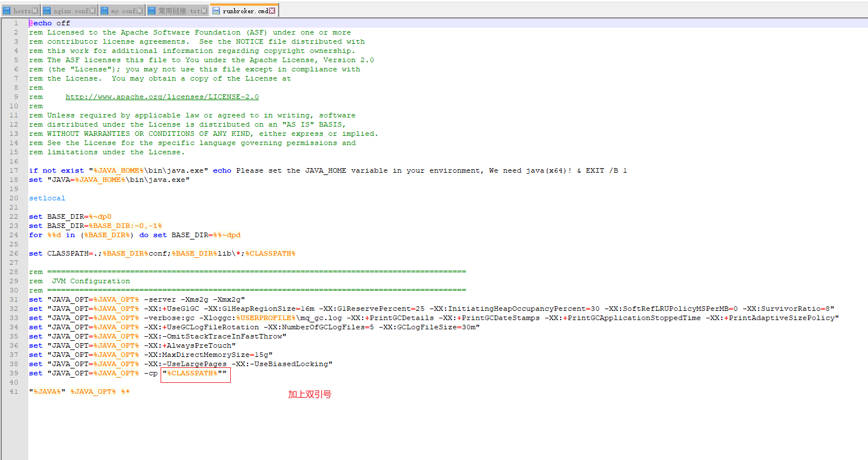Switch to the nginx.conf tab
This screenshot has width=868, height=460.
(70, 10)
